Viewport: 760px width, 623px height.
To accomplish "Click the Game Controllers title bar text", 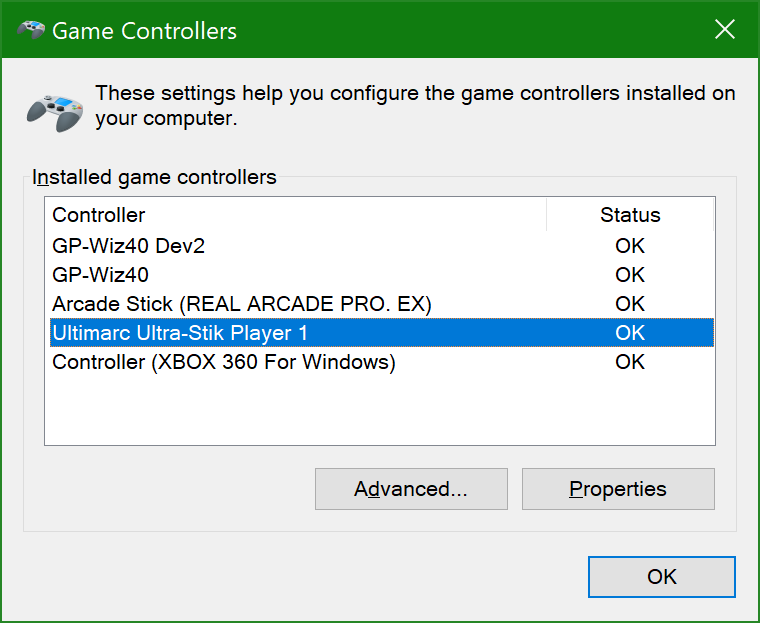I will pos(144,31).
